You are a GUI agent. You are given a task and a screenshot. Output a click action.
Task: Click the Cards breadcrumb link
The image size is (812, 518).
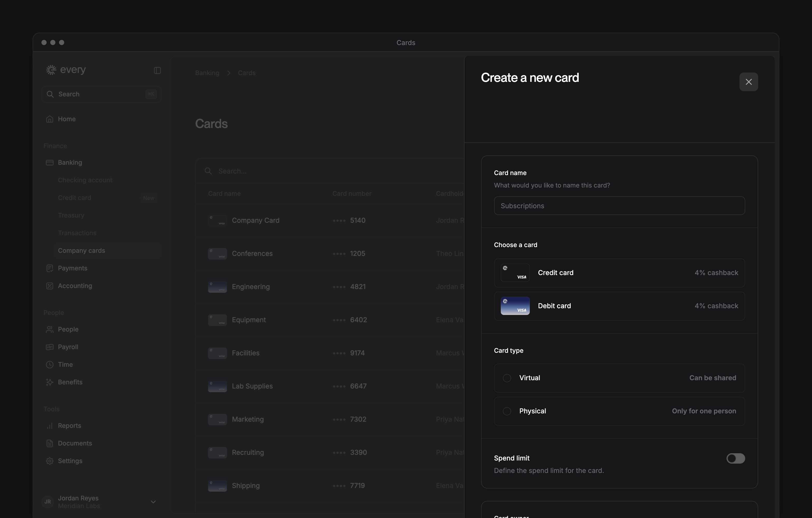pyautogui.click(x=247, y=73)
